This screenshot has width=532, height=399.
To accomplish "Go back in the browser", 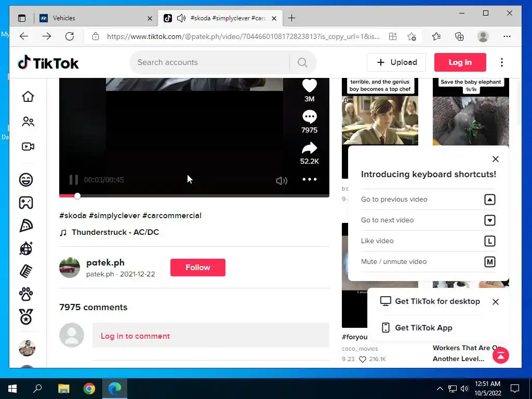I will coord(24,36).
